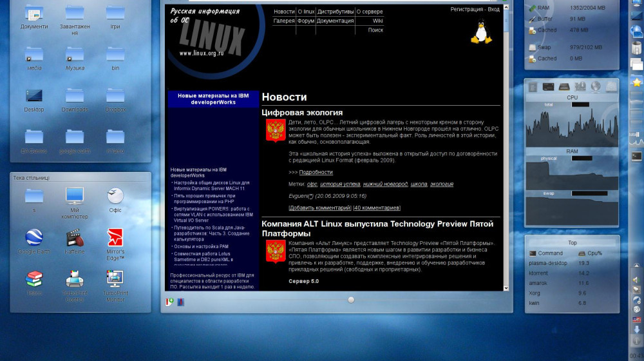The height and width of the screenshot is (361, 644).
Task: Open Основы и настройка PAM article
Action: (201, 246)
